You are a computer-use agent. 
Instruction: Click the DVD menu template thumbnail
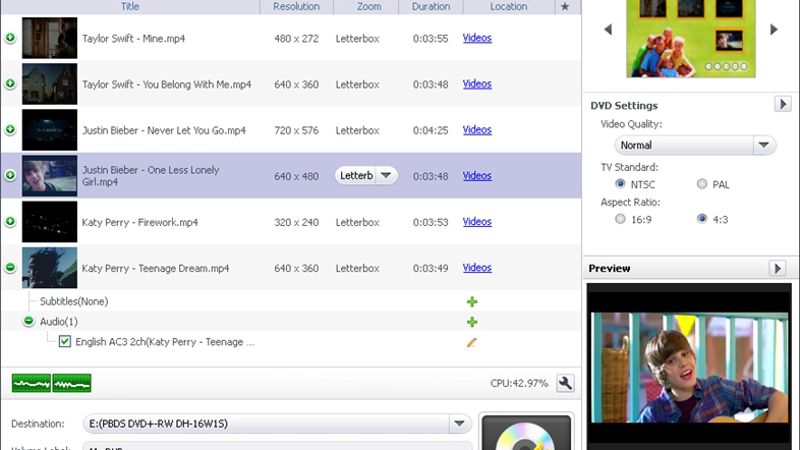pyautogui.click(x=691, y=38)
